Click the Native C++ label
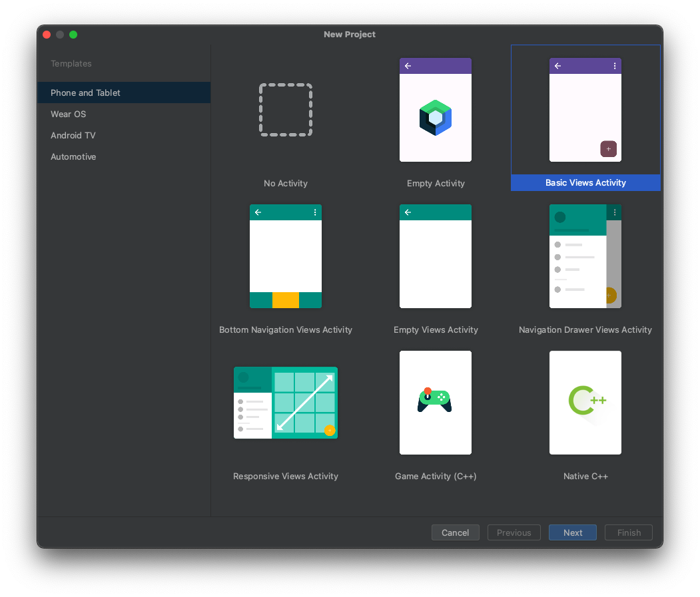Screen dimensions: 700x597 pyautogui.click(x=585, y=476)
